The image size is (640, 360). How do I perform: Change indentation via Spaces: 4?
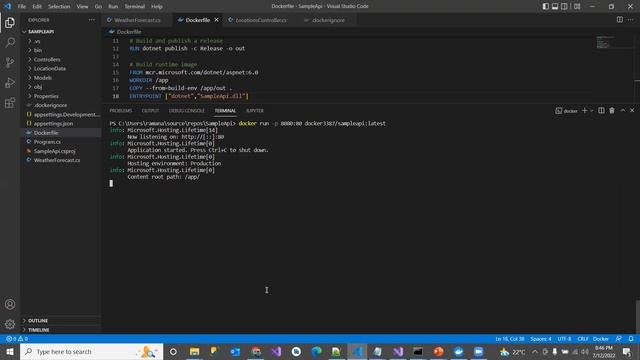[x=541, y=339]
